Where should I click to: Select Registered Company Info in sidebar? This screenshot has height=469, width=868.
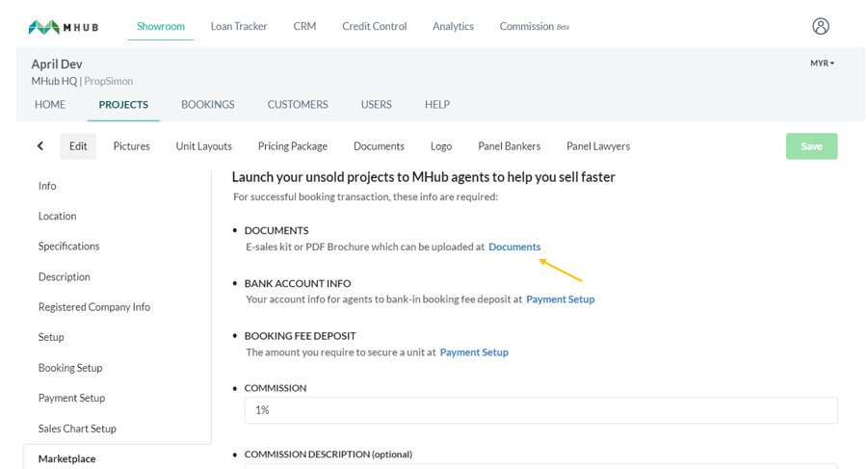click(94, 307)
